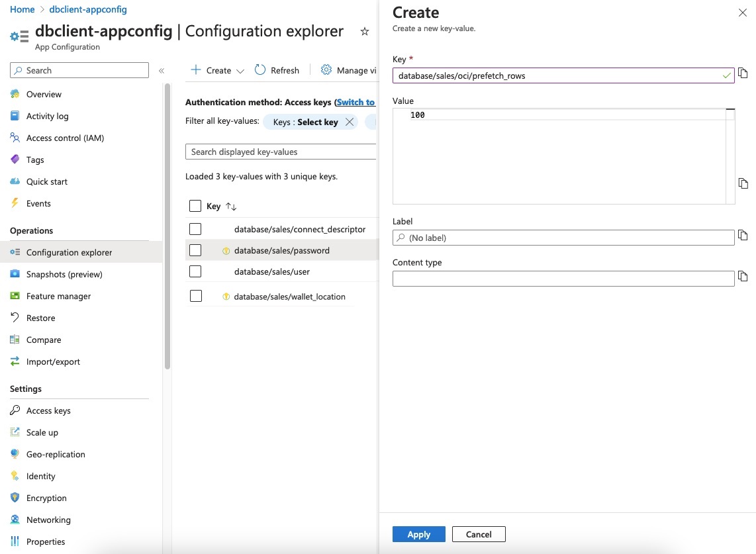Check the box for database/sales/user
756x554 pixels.
click(x=195, y=271)
